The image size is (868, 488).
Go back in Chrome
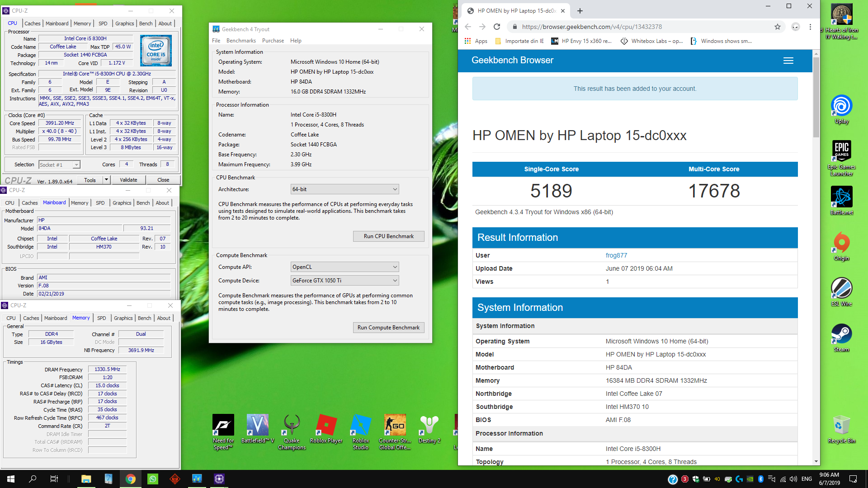(468, 27)
